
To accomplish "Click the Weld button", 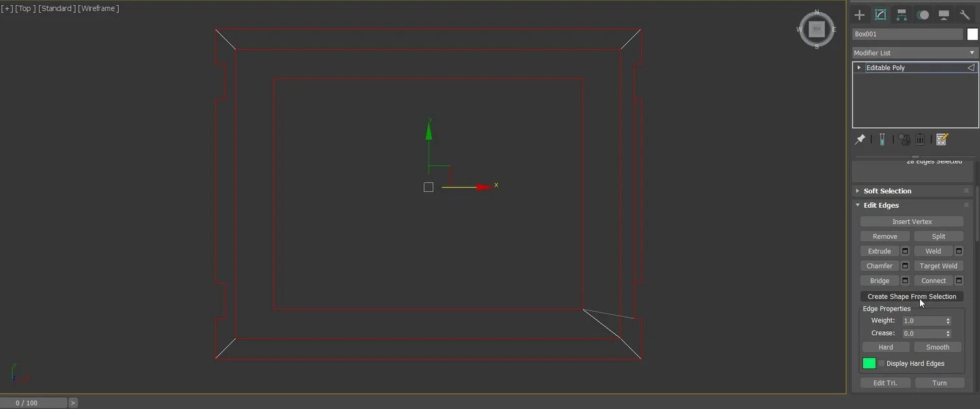I will point(933,251).
